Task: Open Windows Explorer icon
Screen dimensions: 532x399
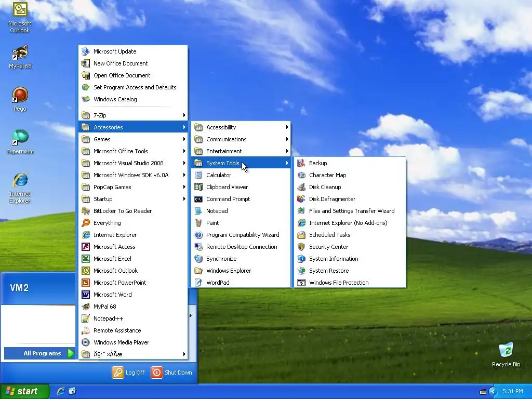Action: click(x=198, y=271)
